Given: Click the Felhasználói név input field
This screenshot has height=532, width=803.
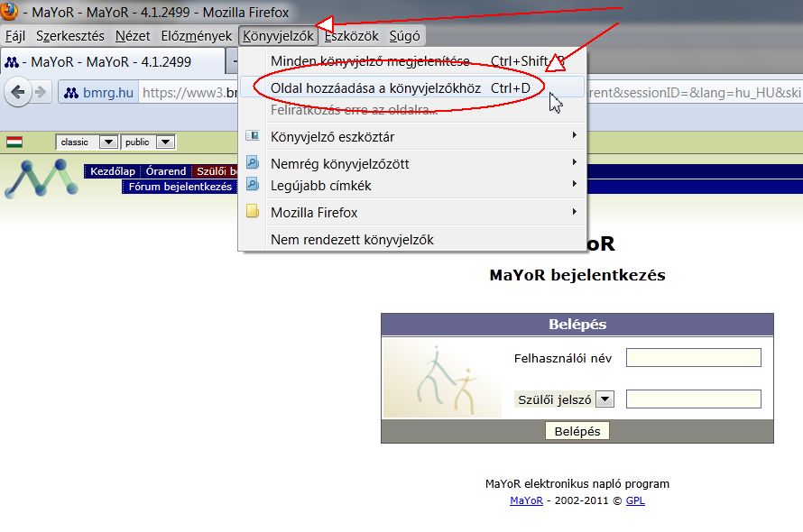Looking at the screenshot, I should (x=693, y=358).
